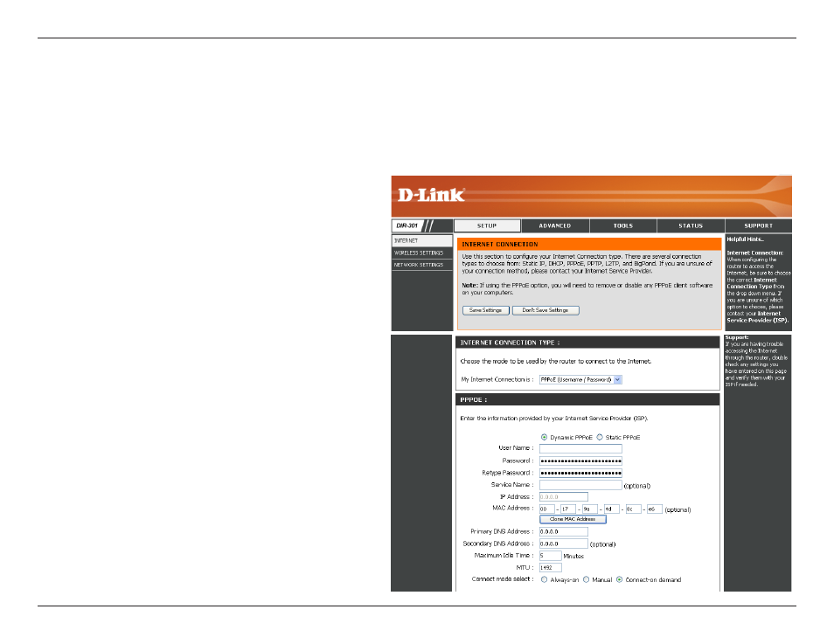Select the Manual connect mode
The height and width of the screenshot is (644, 834).
pyautogui.click(x=586, y=579)
